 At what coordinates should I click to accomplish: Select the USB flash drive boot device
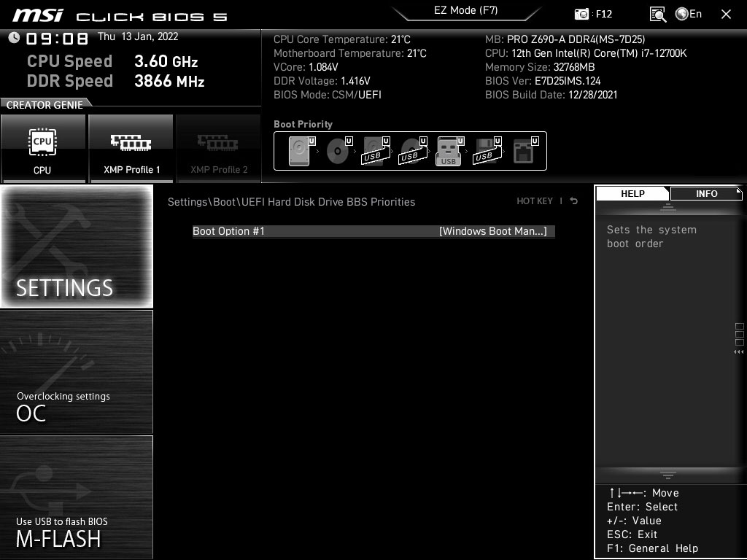click(448, 151)
